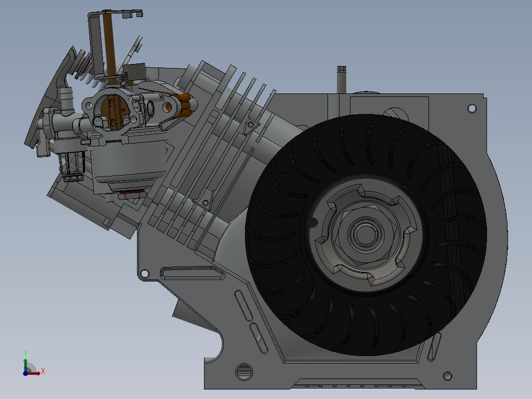Select the brown governor linkage strap
Viewport: 532px width, 399px height.
[109, 47]
